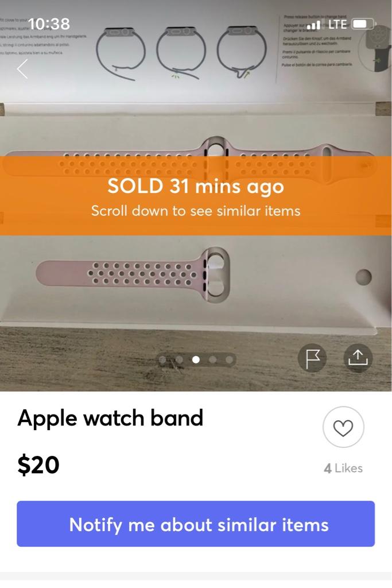Tap the back arrow icon

click(x=22, y=69)
